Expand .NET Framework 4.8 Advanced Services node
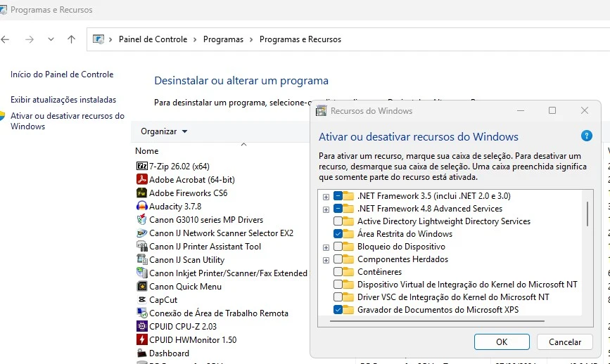Screen dimensions: 610x364 pos(326,210)
